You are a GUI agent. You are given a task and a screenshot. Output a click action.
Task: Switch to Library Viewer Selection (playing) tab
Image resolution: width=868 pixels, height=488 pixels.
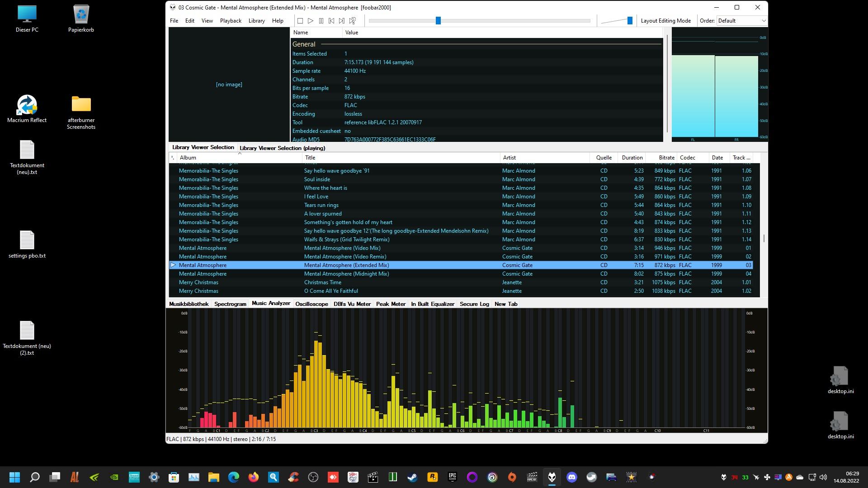(282, 148)
